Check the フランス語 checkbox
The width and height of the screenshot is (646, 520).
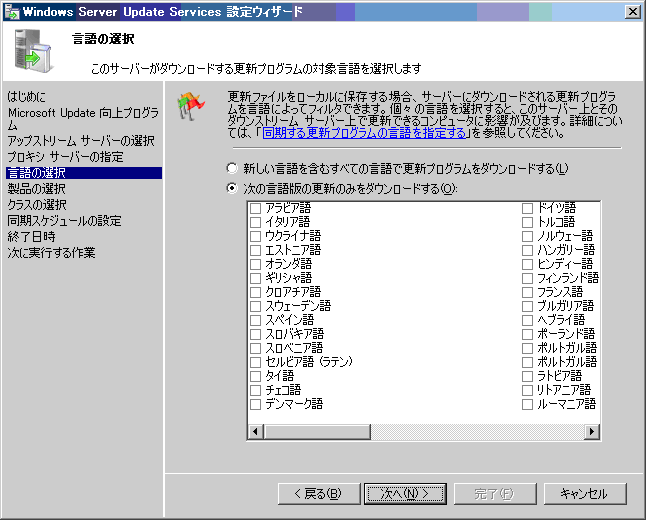click(x=527, y=292)
